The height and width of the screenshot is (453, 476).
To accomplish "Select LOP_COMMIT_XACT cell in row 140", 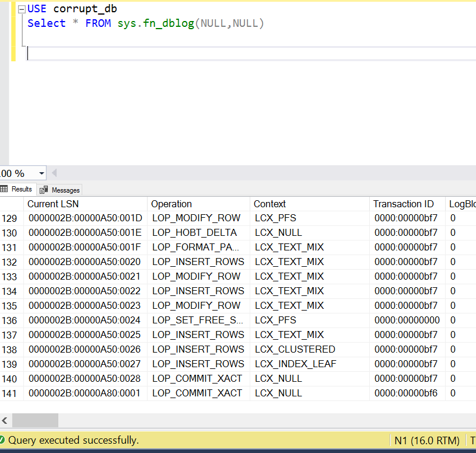I will pos(198,378).
